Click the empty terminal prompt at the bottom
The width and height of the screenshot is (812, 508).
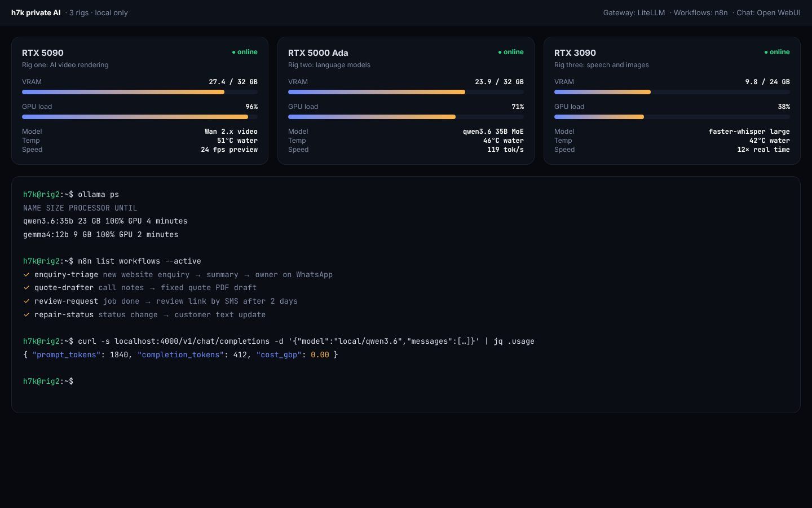[x=48, y=382]
